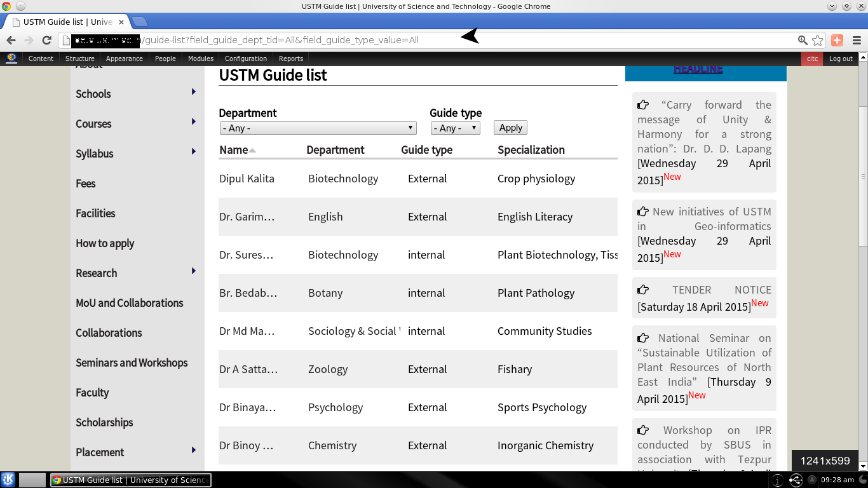Expand the Courses submenu arrow

click(x=194, y=122)
